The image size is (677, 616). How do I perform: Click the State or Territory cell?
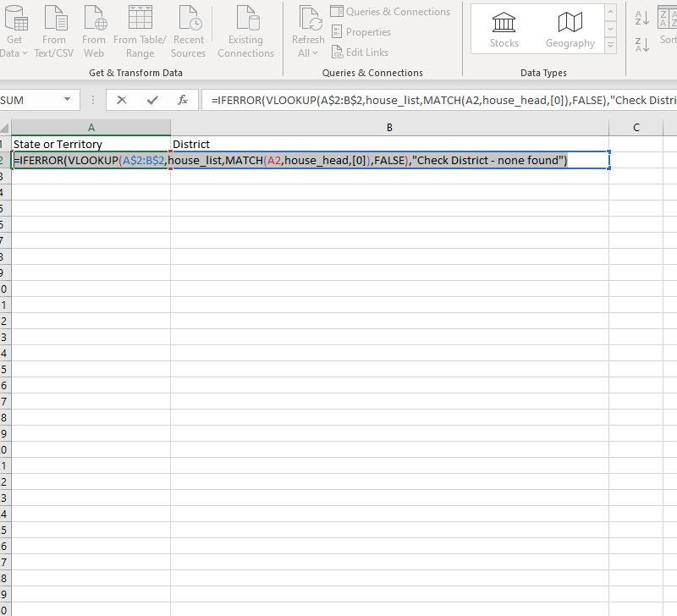(x=91, y=144)
